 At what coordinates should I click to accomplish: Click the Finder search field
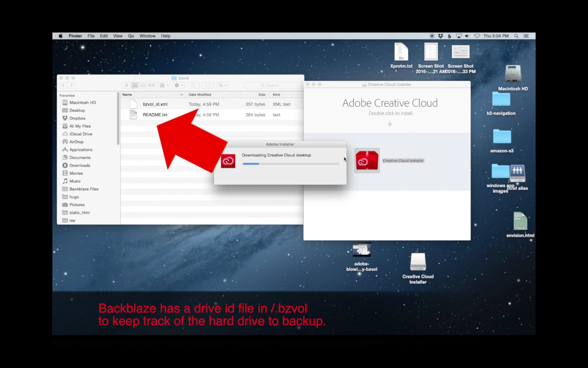pyautogui.click(x=273, y=85)
